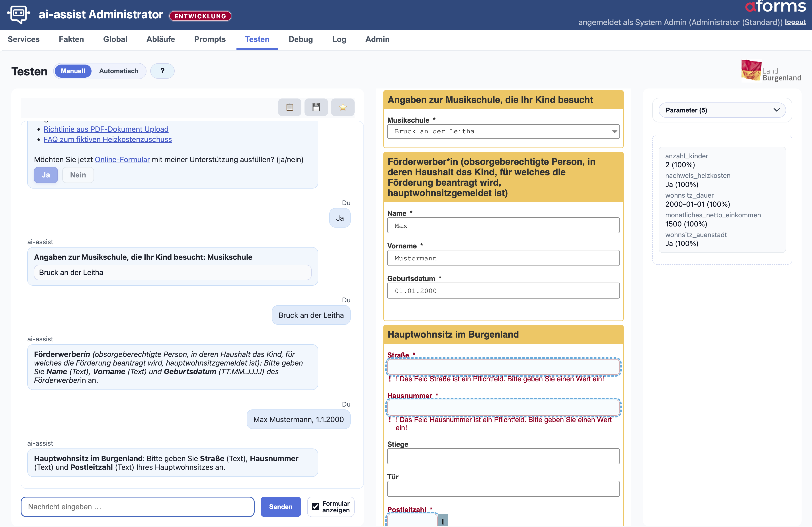Open the Log tab
Screen dimensions: 812x527
pos(339,39)
